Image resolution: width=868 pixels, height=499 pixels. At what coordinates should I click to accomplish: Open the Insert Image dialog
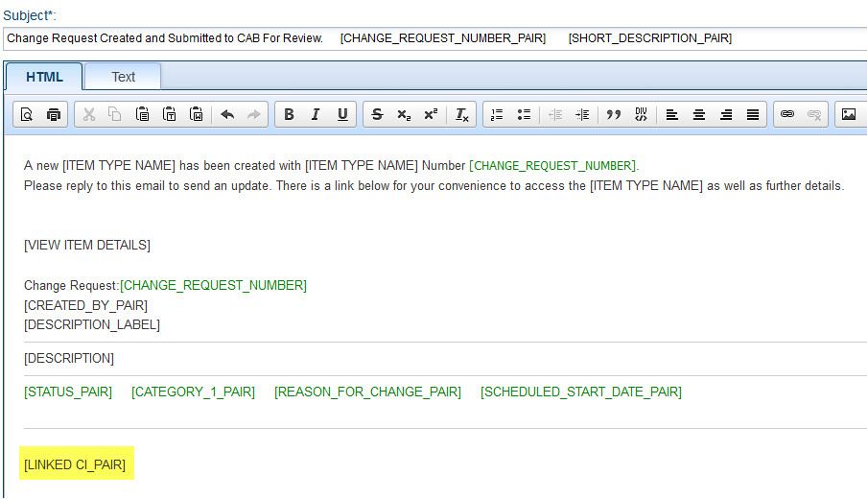point(849,114)
